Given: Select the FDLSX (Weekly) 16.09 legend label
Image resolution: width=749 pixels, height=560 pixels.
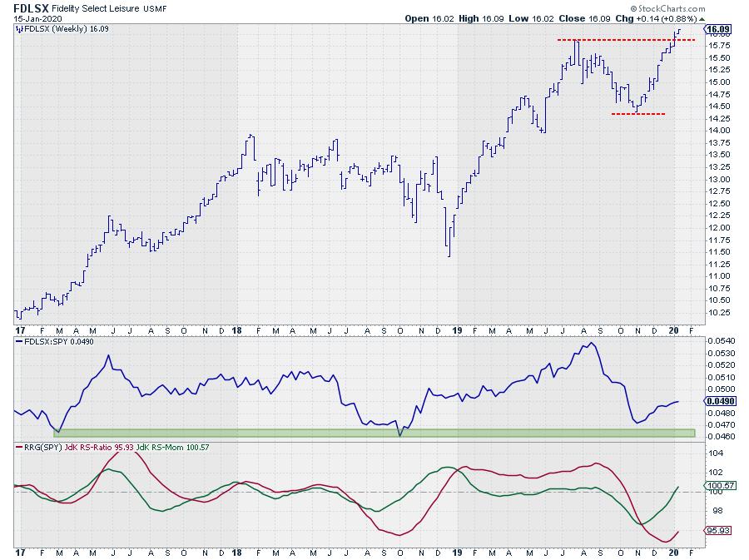Looking at the screenshot, I should [x=67, y=29].
